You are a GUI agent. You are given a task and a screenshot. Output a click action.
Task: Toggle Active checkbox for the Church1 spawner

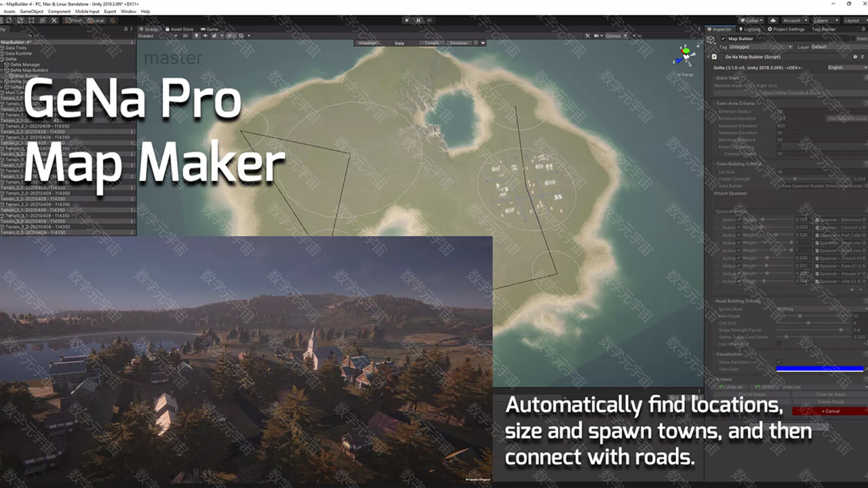point(738,227)
